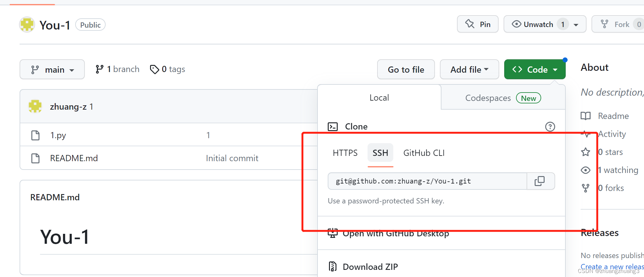644x277 pixels.
Task: Click the zhuang-z commit author avatar
Action: click(35, 106)
